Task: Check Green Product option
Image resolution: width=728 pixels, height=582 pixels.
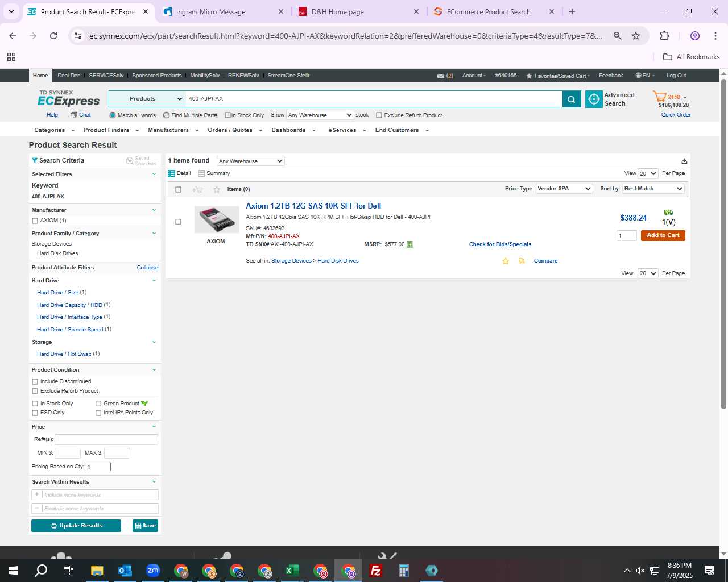Action: pyautogui.click(x=98, y=404)
